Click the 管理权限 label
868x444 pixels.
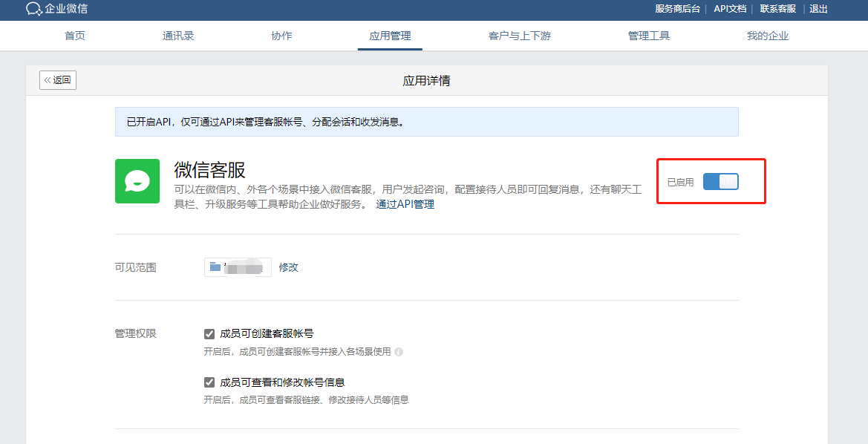(136, 334)
